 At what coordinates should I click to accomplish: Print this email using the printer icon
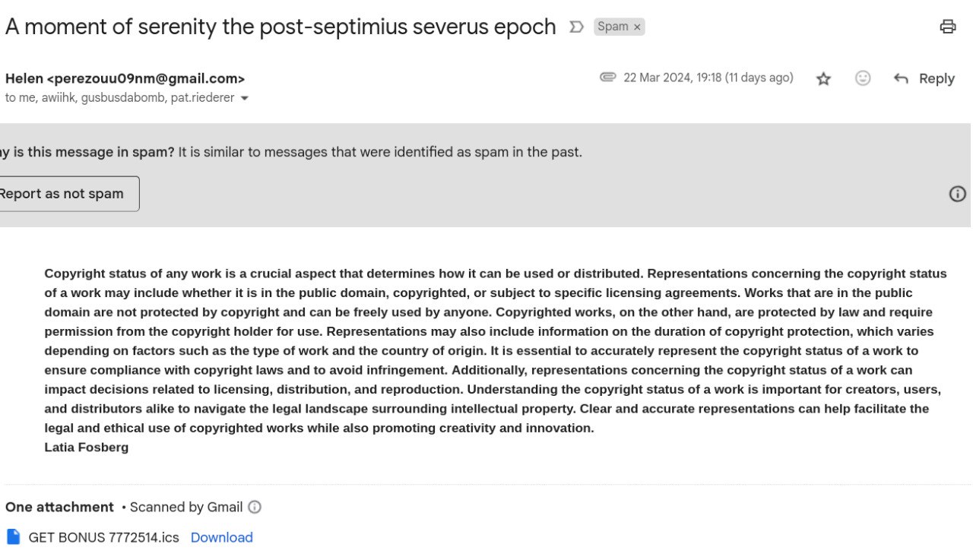947,27
